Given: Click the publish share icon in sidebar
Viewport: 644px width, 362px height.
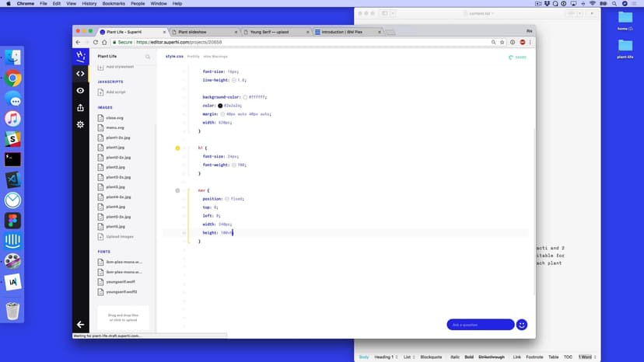Looking at the screenshot, I should pos(80,107).
